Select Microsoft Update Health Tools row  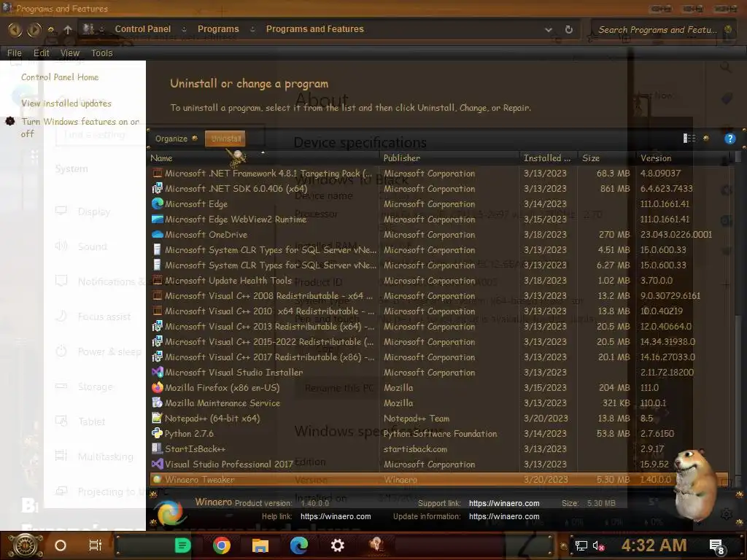(x=438, y=281)
